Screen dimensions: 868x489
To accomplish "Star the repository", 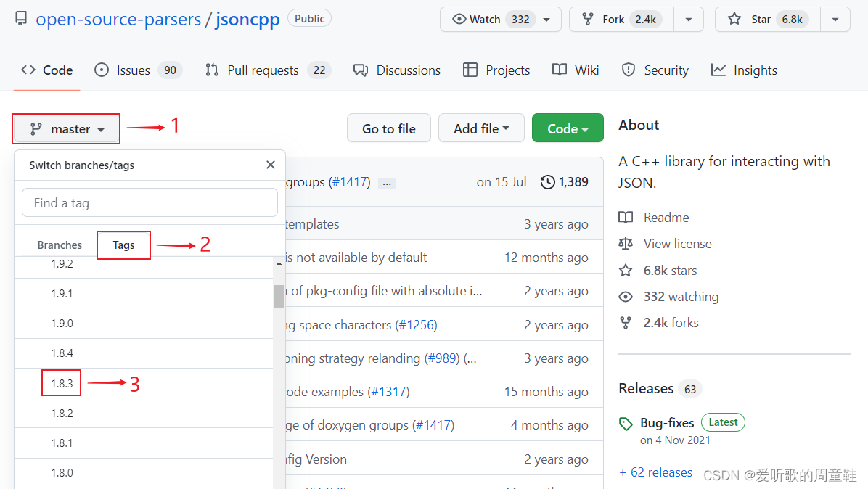I will (x=768, y=20).
